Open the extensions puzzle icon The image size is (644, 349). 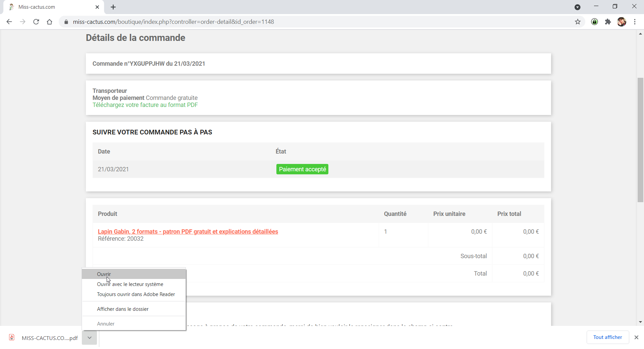[x=608, y=22]
